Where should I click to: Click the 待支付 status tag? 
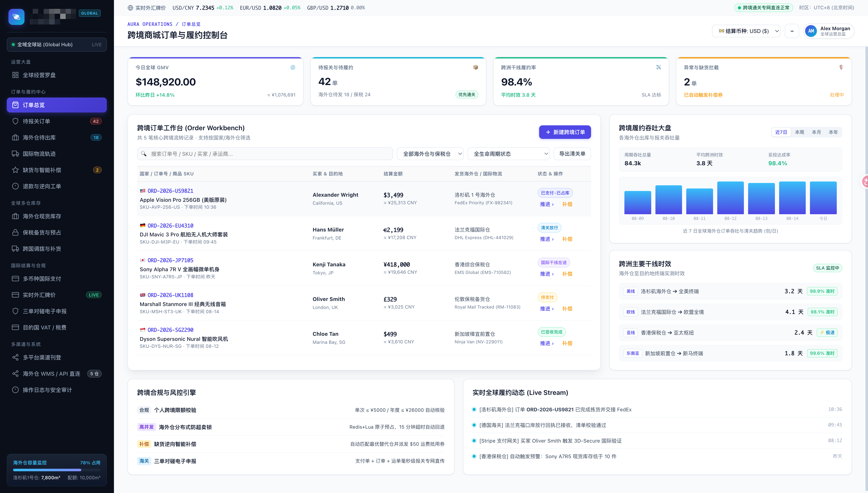click(547, 297)
